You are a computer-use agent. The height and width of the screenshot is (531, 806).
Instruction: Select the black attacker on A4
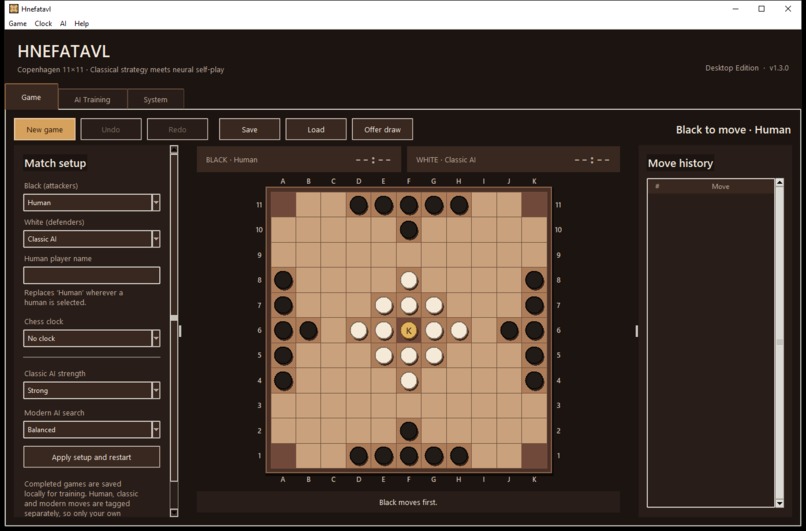point(283,381)
